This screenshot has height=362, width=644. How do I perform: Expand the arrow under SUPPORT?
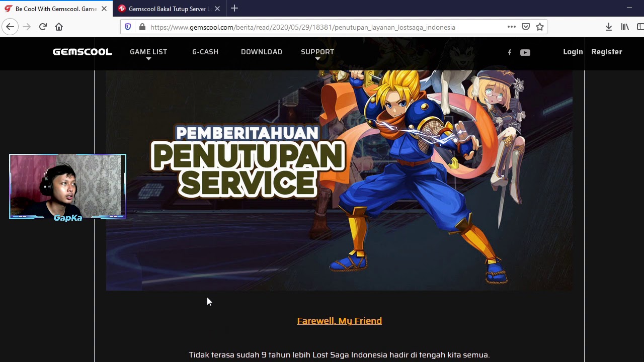(x=317, y=59)
